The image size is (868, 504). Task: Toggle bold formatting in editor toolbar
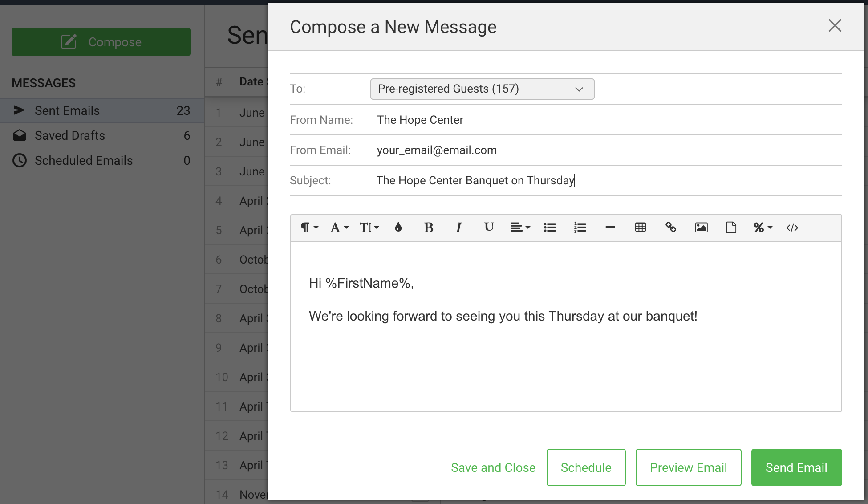428,228
